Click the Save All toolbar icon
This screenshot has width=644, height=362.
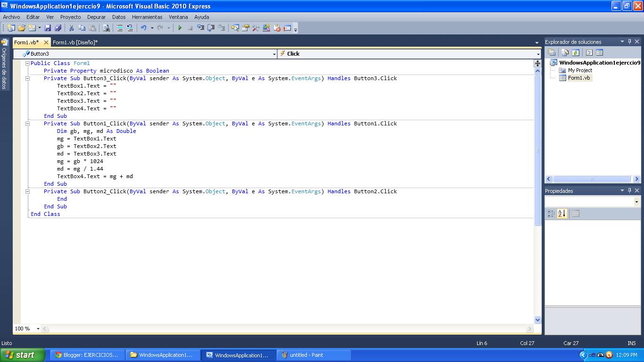pos(58,27)
